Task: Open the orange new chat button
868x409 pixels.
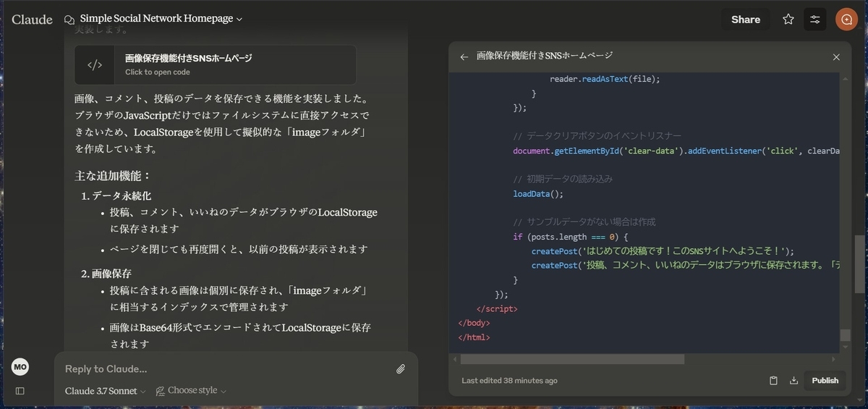Action: (x=846, y=20)
